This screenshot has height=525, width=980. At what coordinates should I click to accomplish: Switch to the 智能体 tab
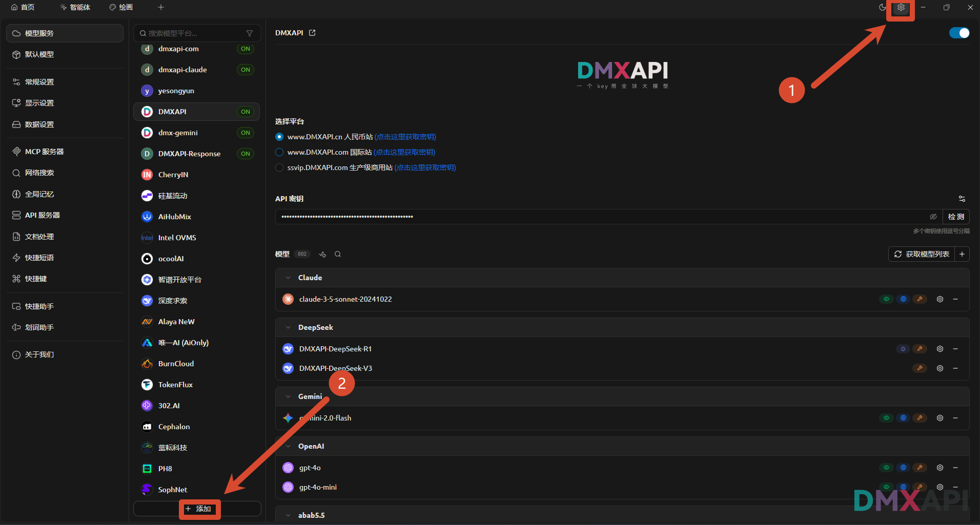click(x=75, y=7)
